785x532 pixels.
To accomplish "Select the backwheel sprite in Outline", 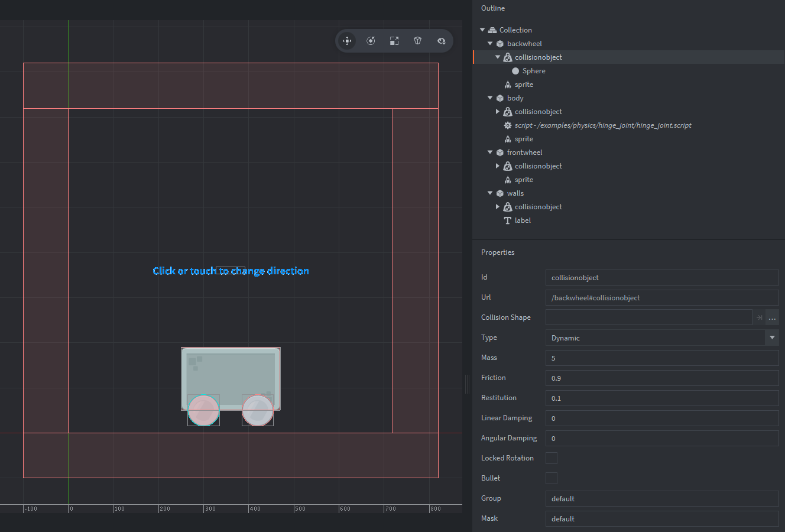I will (x=524, y=85).
